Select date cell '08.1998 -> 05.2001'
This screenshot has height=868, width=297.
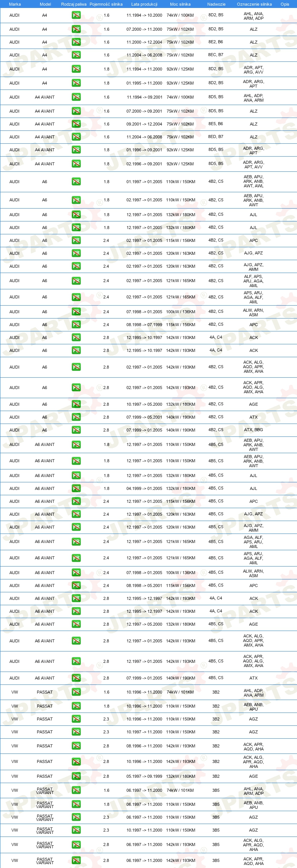point(144,585)
